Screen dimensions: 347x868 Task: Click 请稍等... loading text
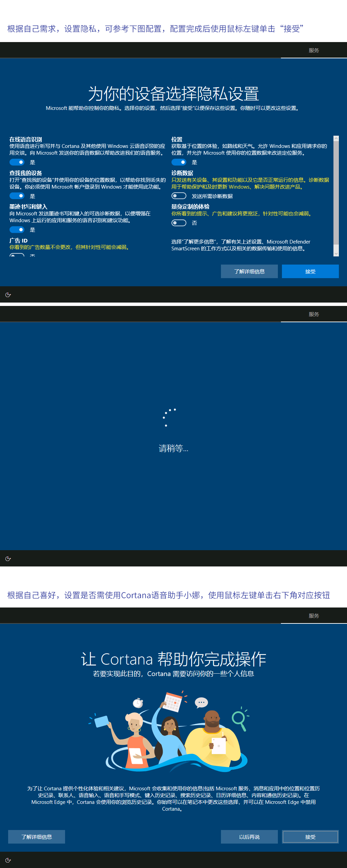pyautogui.click(x=173, y=448)
